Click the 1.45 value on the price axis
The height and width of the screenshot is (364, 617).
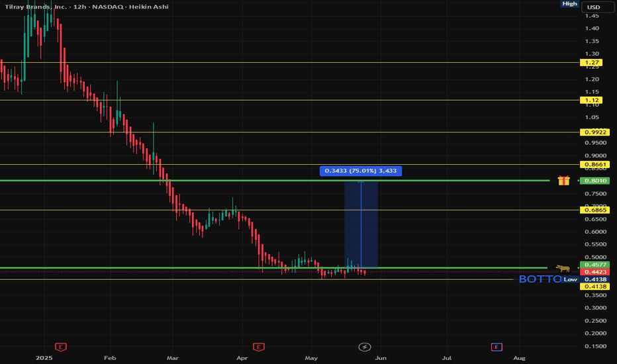click(x=592, y=16)
